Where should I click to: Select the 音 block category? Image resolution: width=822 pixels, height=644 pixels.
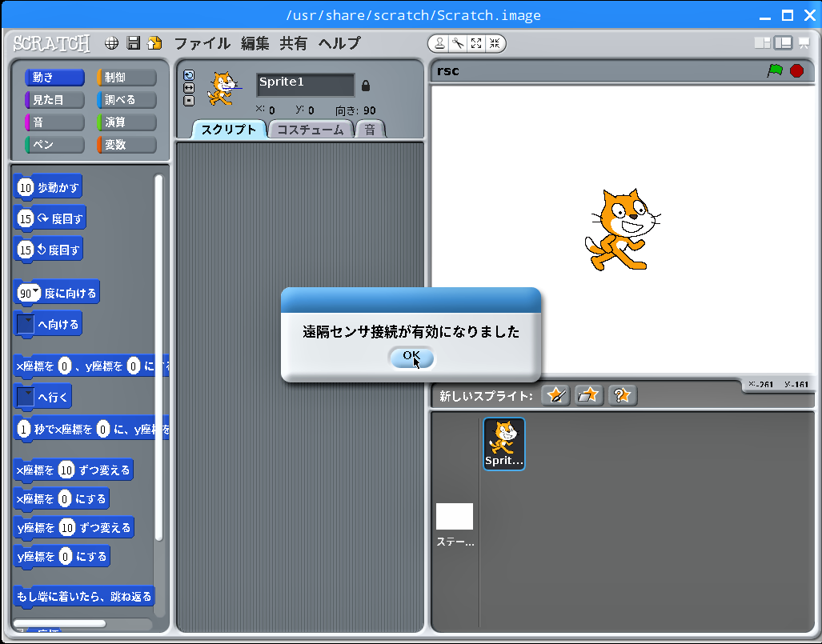tap(54, 122)
